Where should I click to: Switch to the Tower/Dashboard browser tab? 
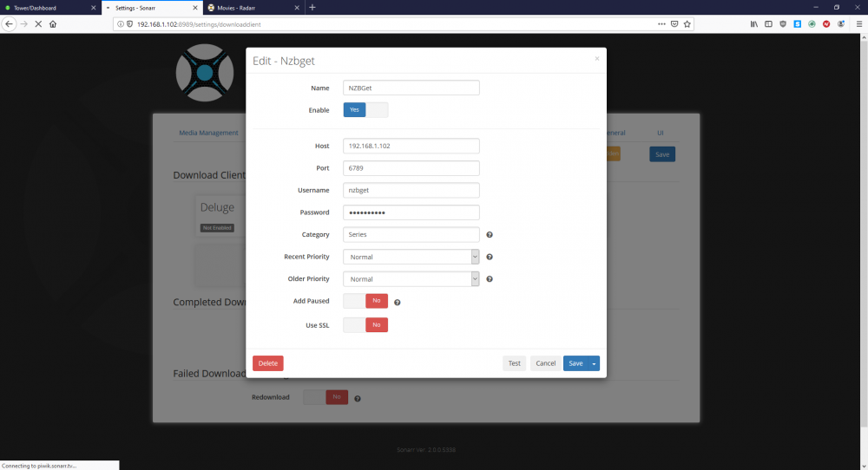point(49,8)
